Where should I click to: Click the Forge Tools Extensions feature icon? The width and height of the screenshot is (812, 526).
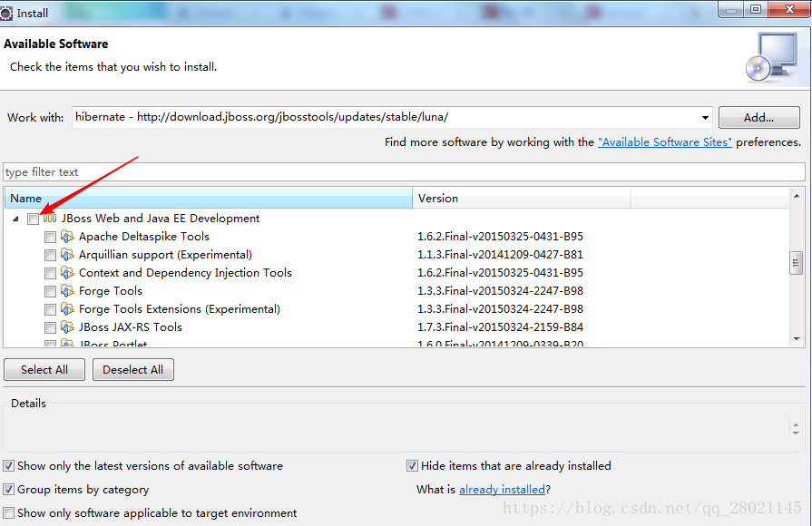click(x=67, y=309)
